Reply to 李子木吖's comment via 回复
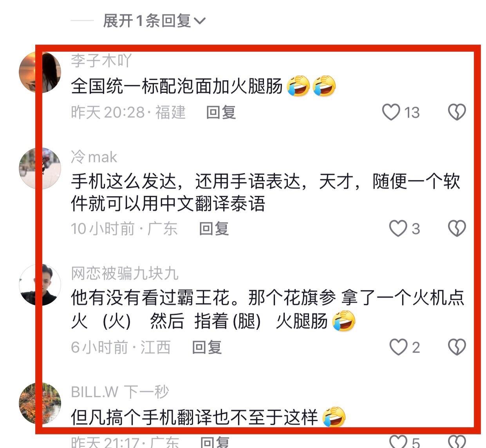The image size is (486, 448). tap(221, 112)
